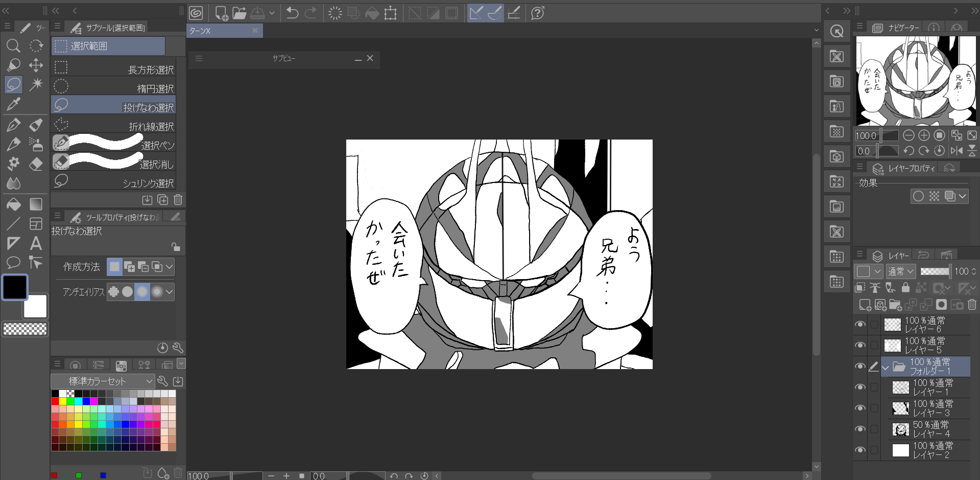Screen dimensions: 980x480
Task: Open the 標準カラーセット dropdown
Action: coord(102,381)
